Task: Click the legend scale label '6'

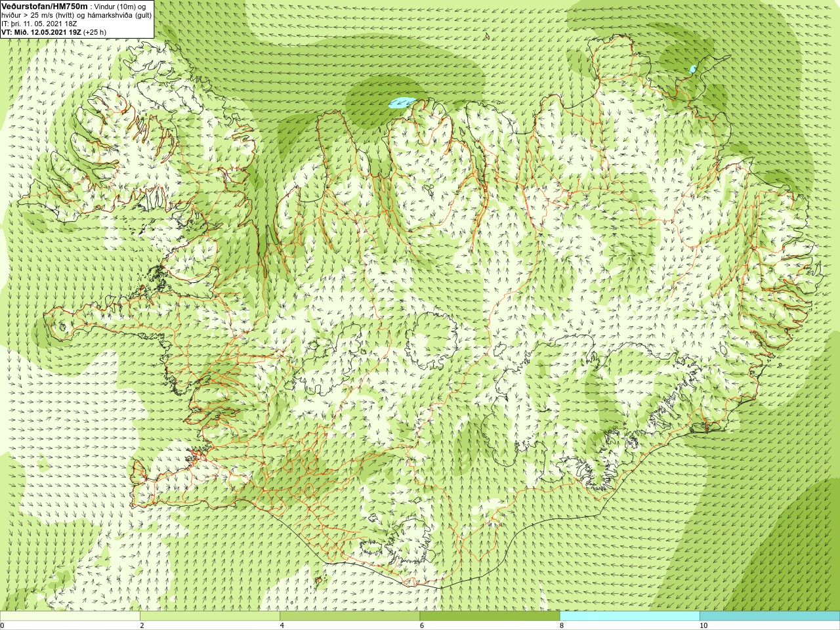Action: tap(422, 625)
